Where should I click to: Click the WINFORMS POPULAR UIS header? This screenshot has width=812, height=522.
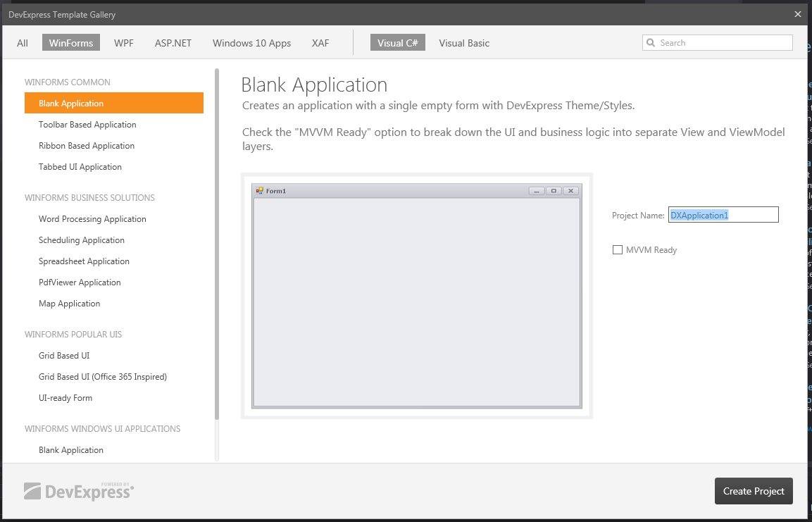point(73,335)
